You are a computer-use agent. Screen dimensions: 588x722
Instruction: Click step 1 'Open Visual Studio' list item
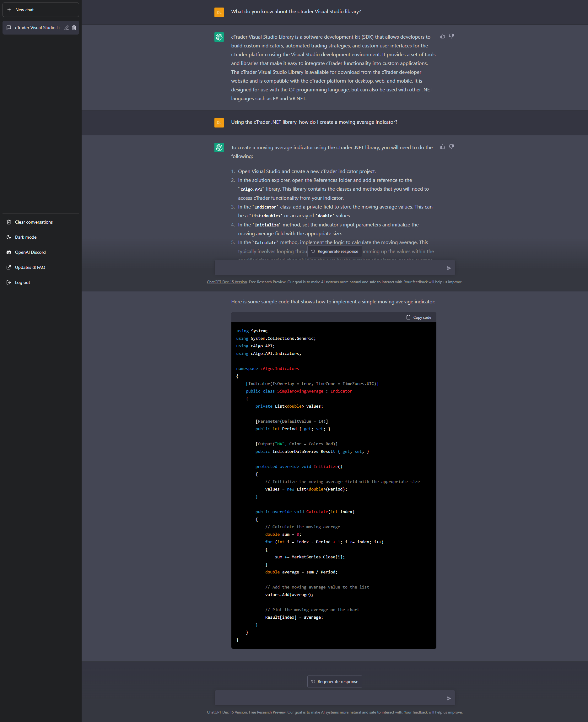[307, 171]
